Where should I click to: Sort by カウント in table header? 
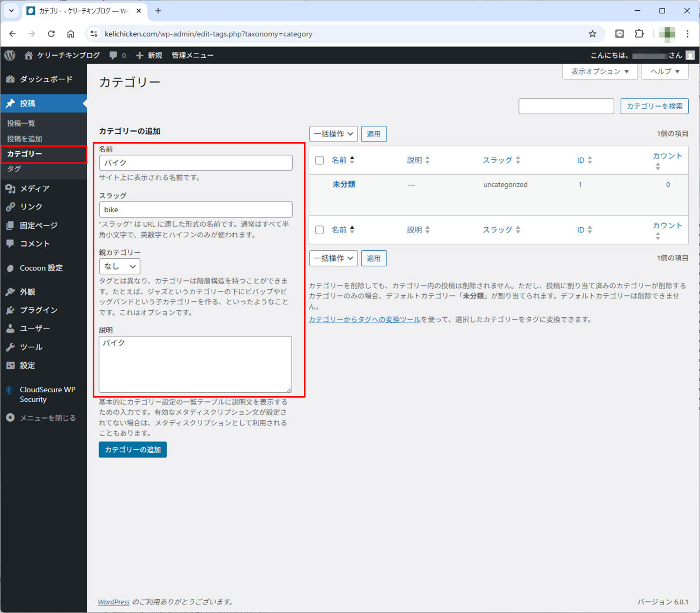coord(667,160)
